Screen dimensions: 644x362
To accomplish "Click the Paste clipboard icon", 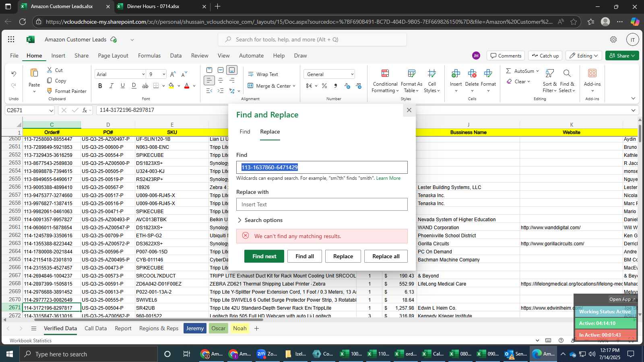I will point(34,73).
